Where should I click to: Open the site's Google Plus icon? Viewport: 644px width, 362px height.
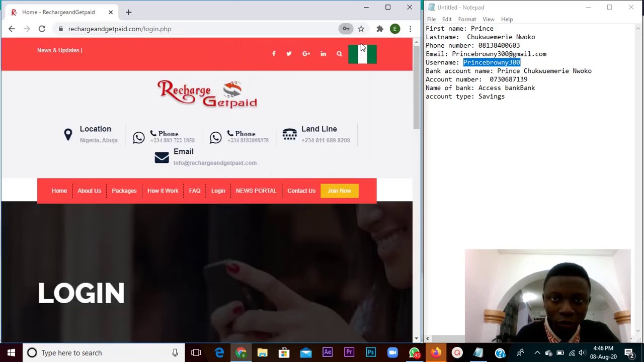point(306,54)
